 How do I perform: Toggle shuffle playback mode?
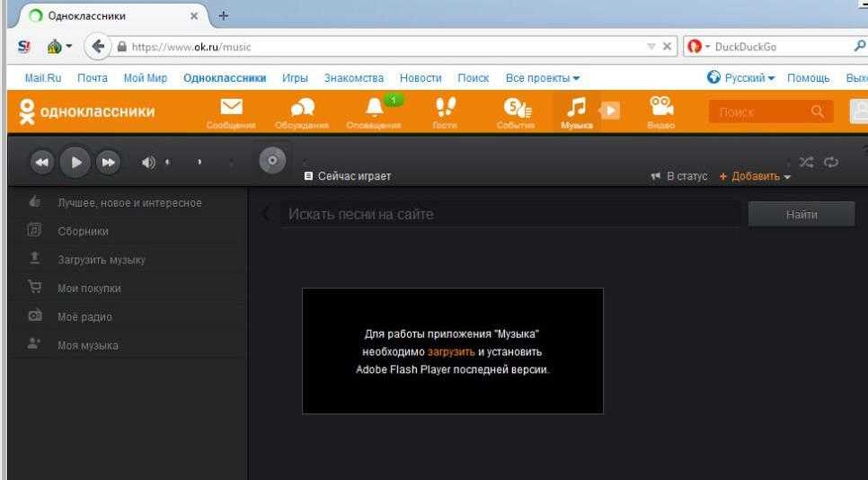(807, 162)
